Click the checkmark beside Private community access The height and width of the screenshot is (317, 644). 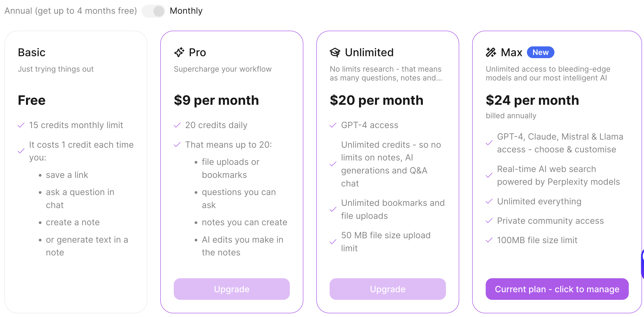(x=489, y=221)
